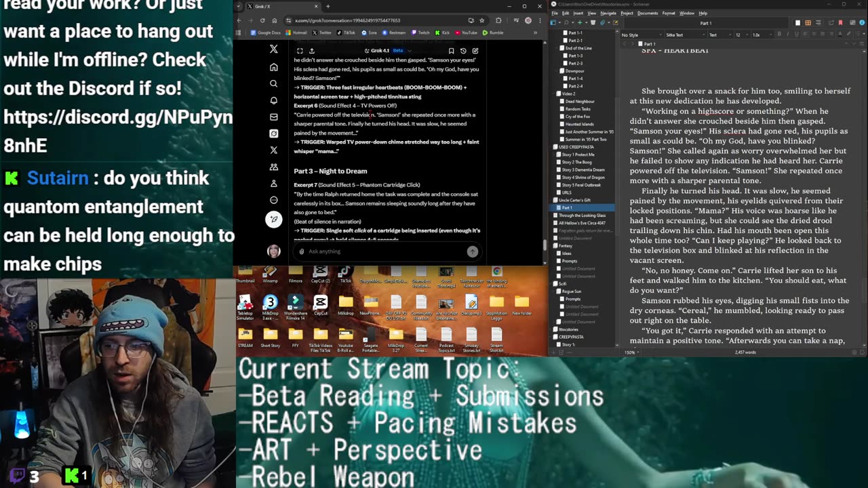Open the Scrivener Insert menu
868x488 pixels.
pyautogui.click(x=578, y=13)
